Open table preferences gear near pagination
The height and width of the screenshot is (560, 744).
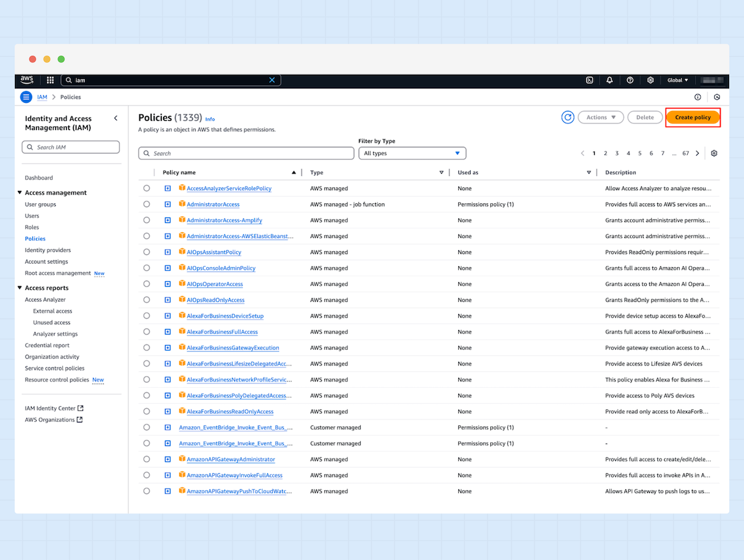click(x=714, y=153)
